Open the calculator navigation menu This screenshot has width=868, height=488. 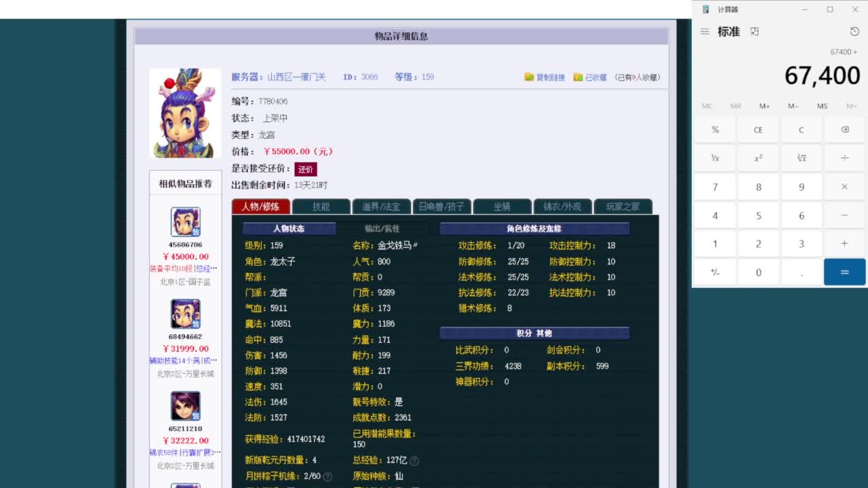coord(705,31)
